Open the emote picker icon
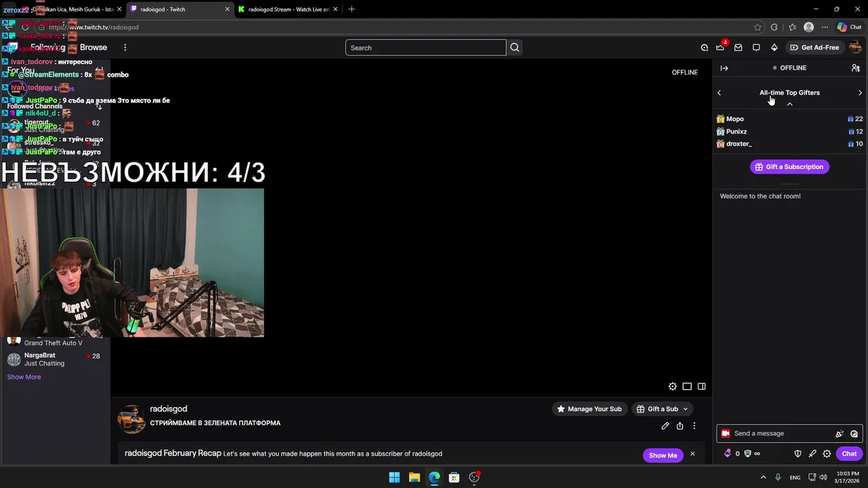Viewport: 868px width, 488px height. point(854,434)
